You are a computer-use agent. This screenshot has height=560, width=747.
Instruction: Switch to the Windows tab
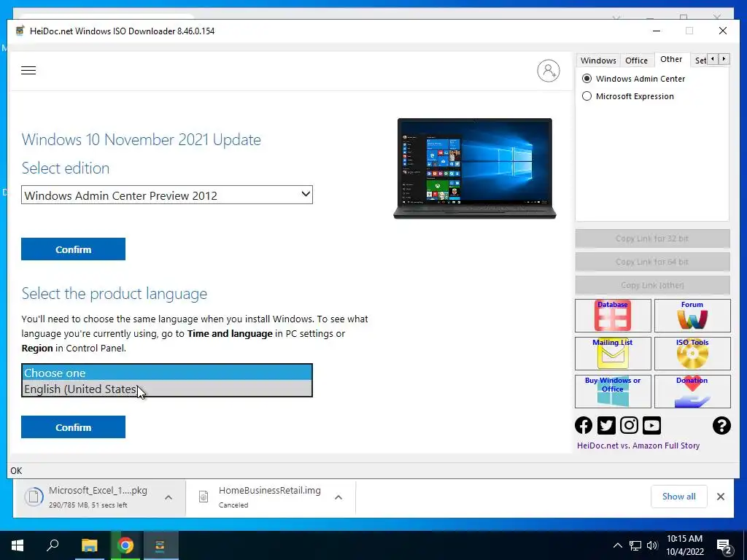[598, 61]
